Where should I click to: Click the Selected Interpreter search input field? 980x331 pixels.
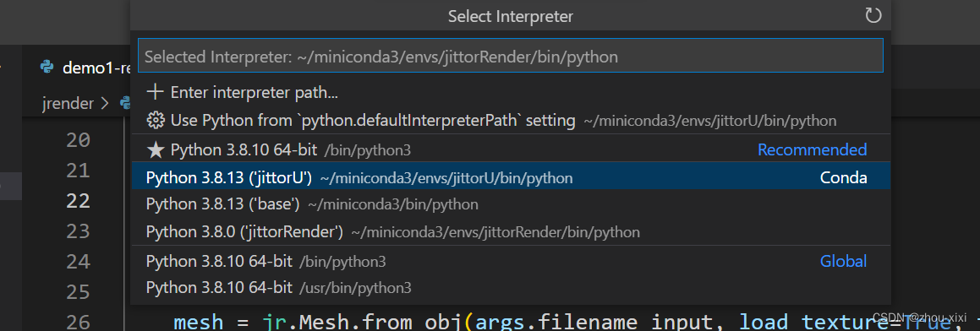point(510,56)
